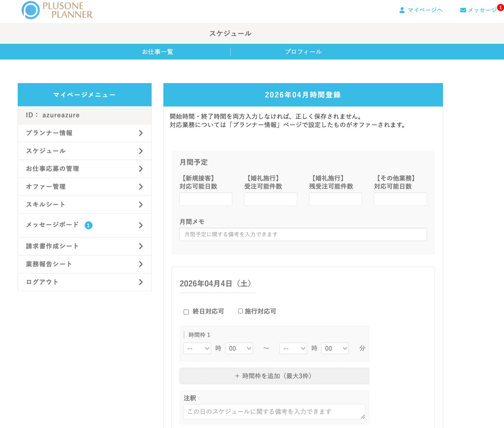Click the chevron on ログアウト row

141,282
